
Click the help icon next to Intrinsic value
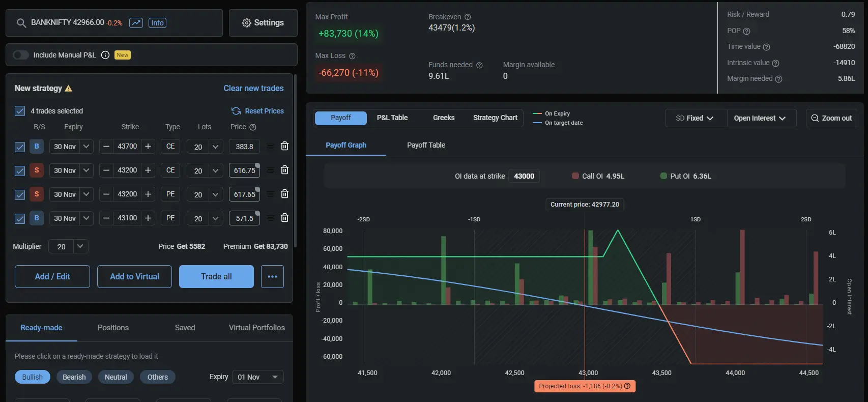[x=776, y=63]
